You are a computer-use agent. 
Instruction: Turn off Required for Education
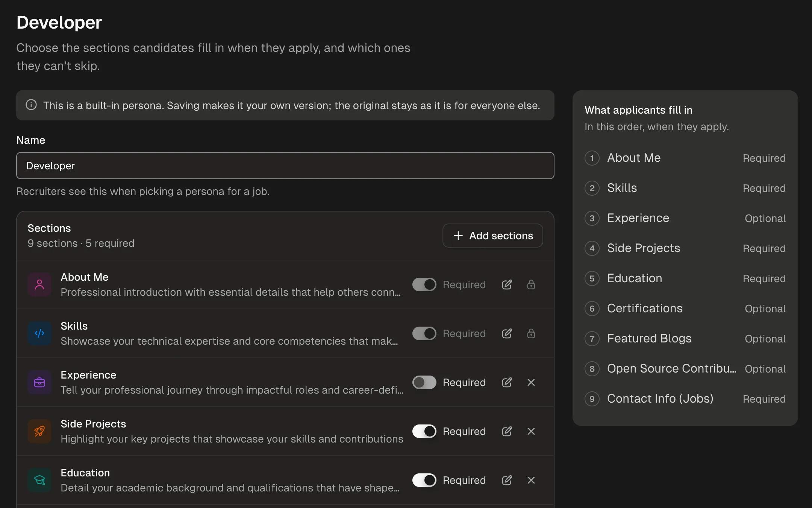click(424, 480)
